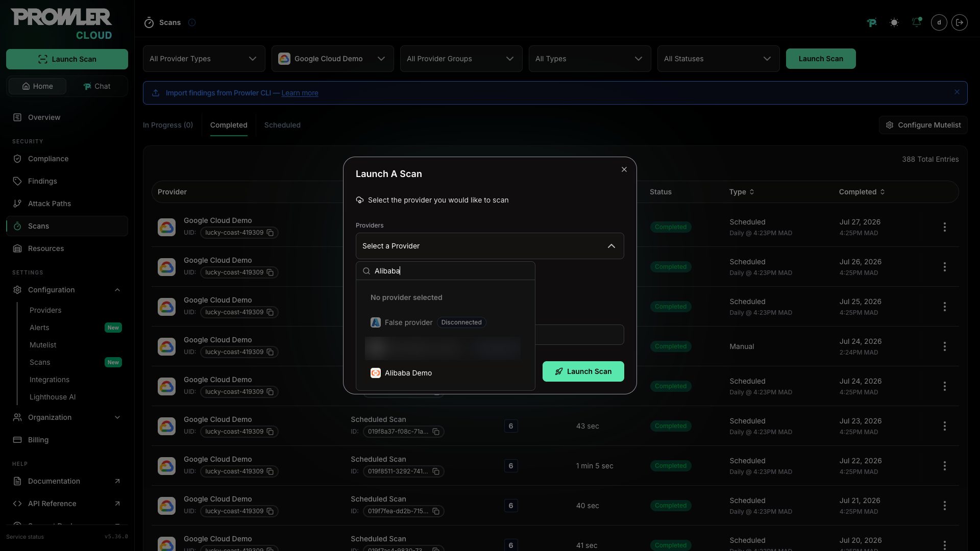Dismiss the Import findings banner
Image resolution: width=980 pixels, height=551 pixels.
coord(957,92)
